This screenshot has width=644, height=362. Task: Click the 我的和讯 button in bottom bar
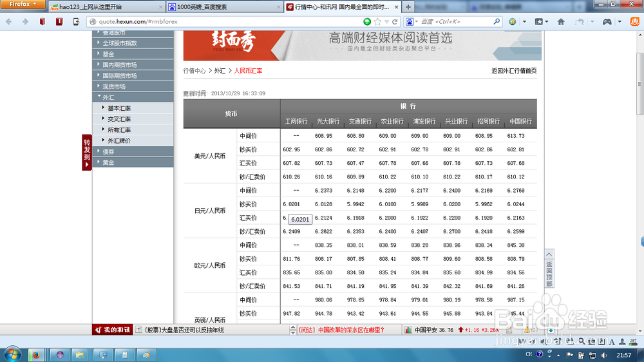(x=112, y=330)
